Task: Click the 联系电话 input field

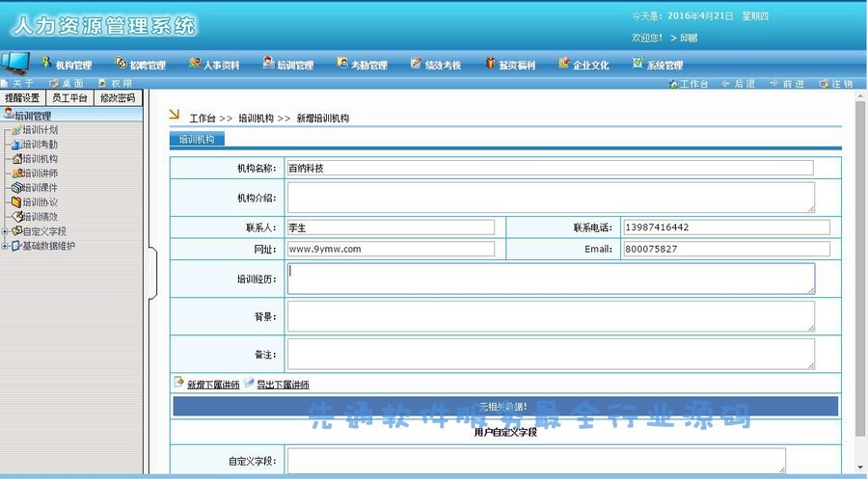Action: [x=727, y=227]
